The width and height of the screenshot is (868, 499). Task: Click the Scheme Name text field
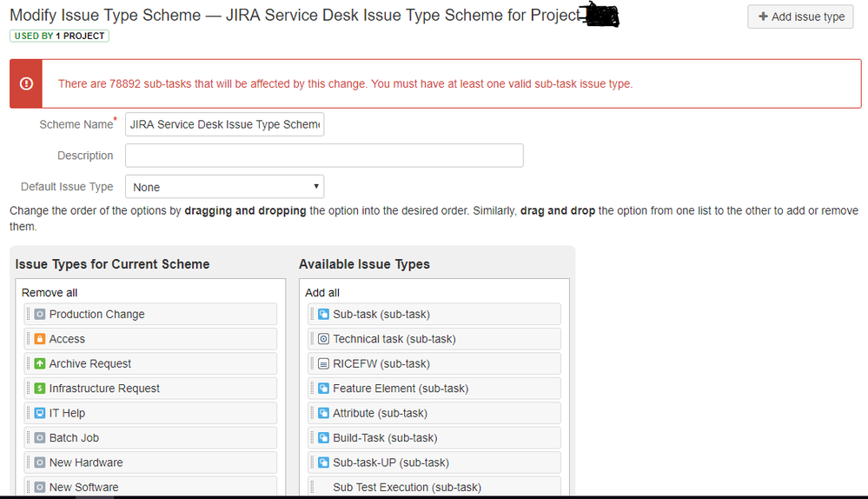coord(225,124)
